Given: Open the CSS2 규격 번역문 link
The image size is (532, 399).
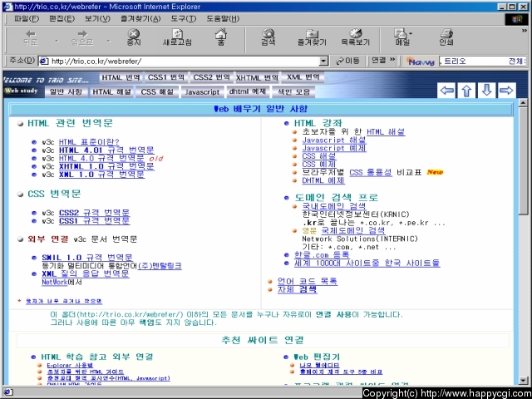Looking at the screenshot, I should pos(94,213).
